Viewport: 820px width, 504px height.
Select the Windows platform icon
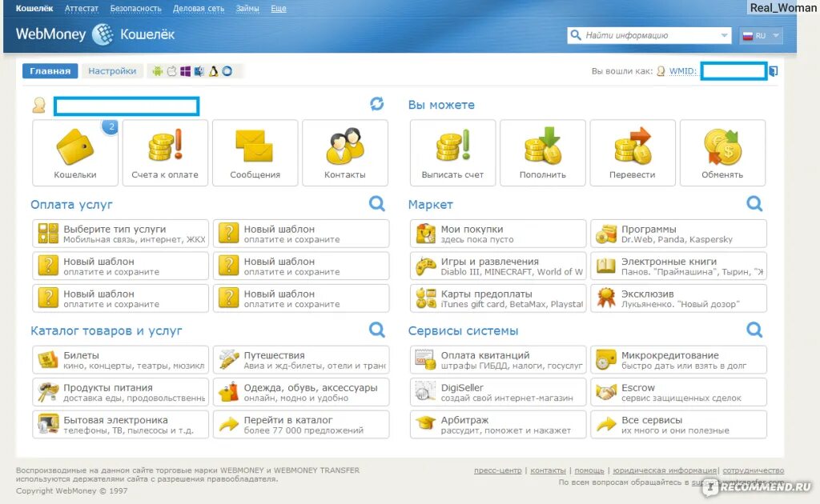(x=185, y=71)
